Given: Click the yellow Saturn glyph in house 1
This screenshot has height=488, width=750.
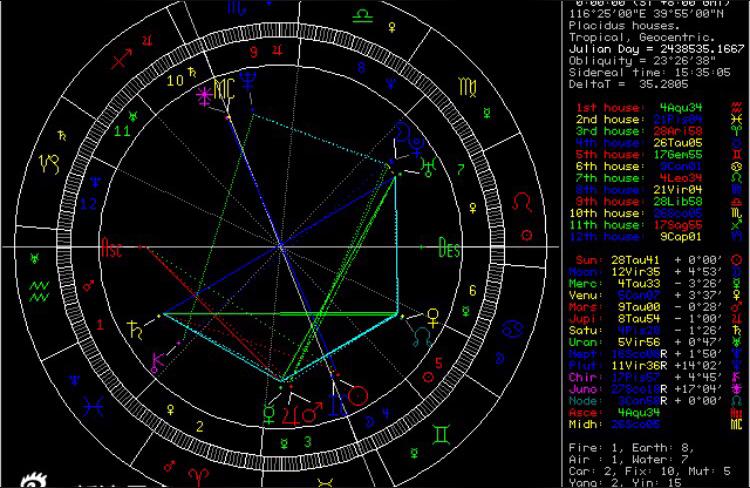Looking at the screenshot, I should (x=134, y=325).
